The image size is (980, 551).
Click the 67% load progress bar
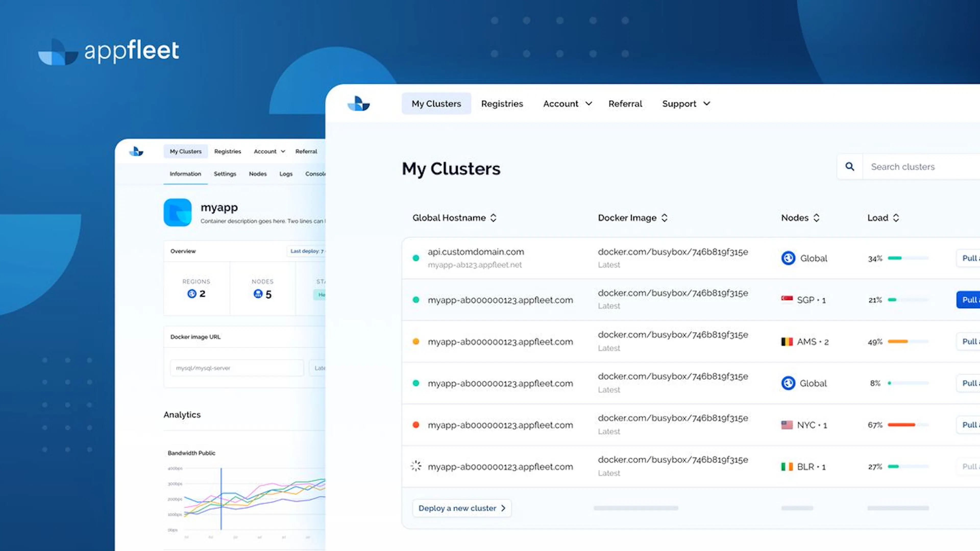point(908,425)
